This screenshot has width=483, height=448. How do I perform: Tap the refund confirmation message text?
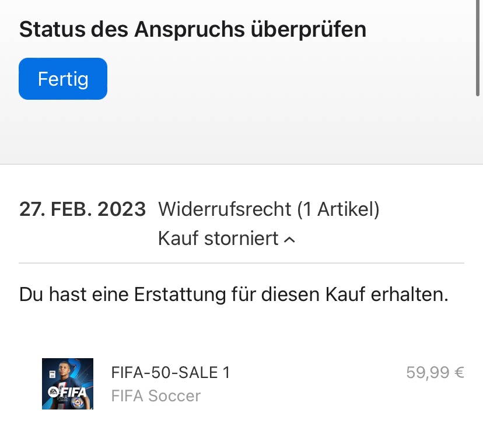coord(233,294)
